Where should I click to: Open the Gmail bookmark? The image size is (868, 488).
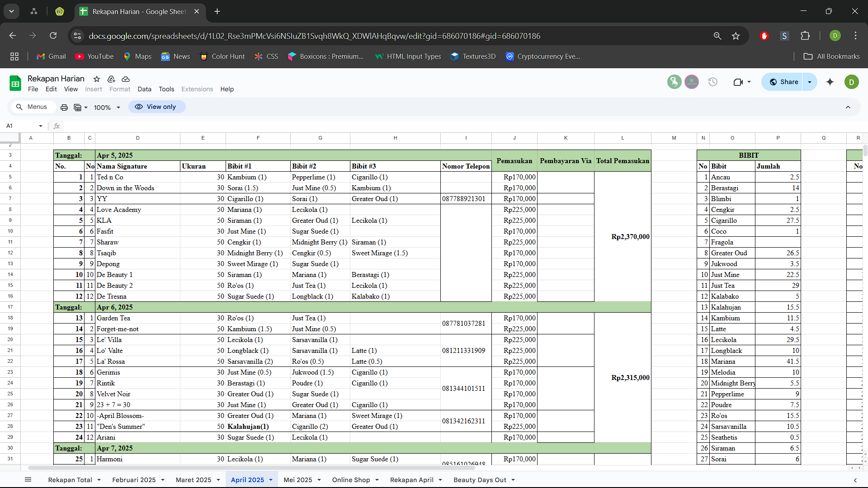click(x=51, y=56)
